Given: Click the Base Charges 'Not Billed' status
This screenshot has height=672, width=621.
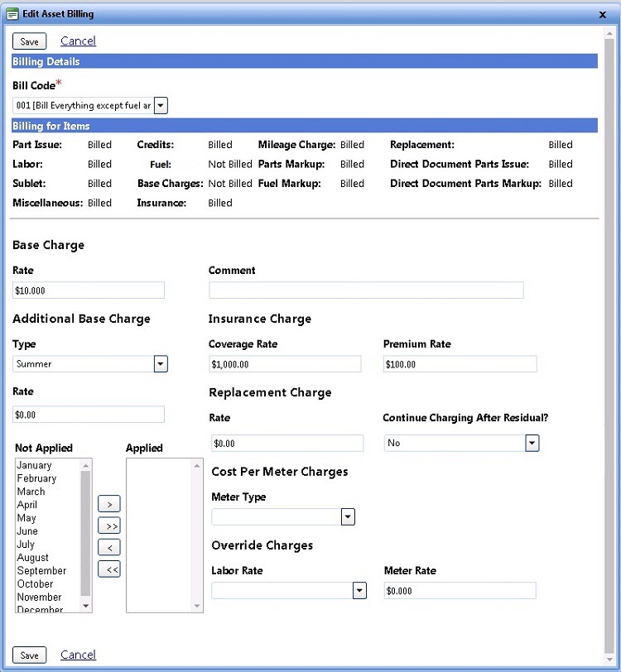Looking at the screenshot, I should 230,184.
